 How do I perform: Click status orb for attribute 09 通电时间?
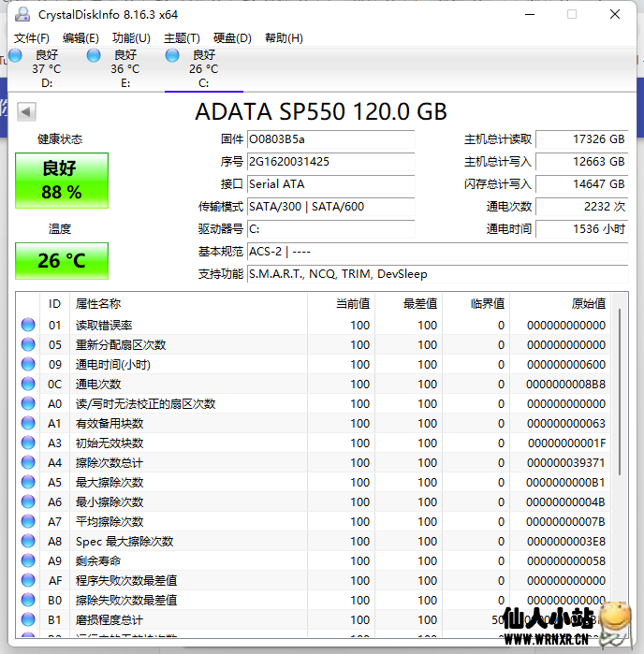tap(28, 364)
